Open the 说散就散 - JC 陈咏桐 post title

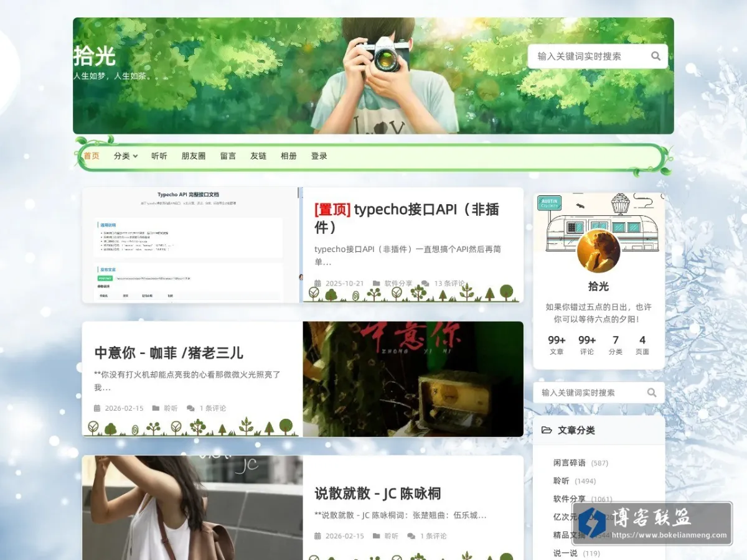[378, 493]
